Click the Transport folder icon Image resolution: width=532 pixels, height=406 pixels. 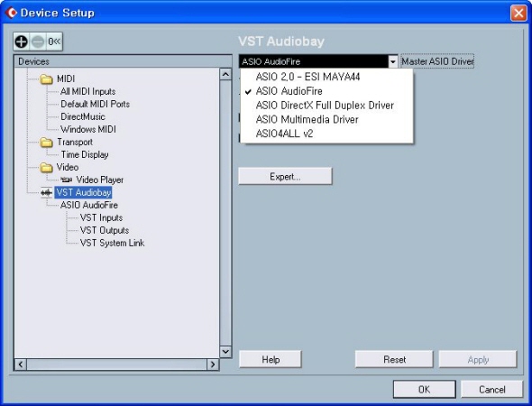pyautogui.click(x=47, y=143)
